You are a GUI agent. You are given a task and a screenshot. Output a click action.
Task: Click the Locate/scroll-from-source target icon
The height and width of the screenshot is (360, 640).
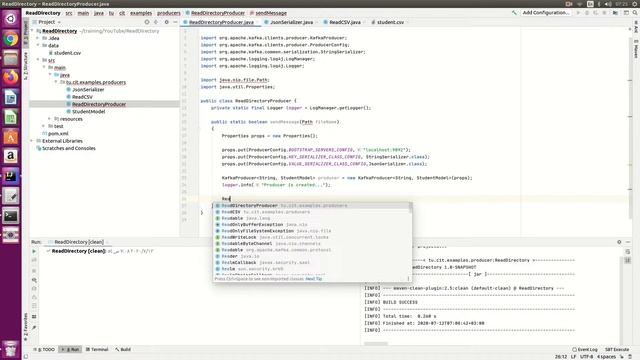[x=147, y=22]
